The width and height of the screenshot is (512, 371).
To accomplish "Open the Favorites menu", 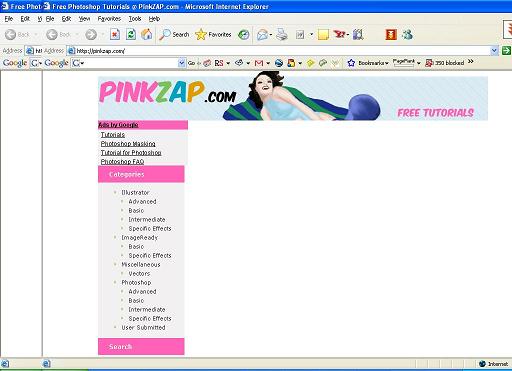I will pos(109,19).
